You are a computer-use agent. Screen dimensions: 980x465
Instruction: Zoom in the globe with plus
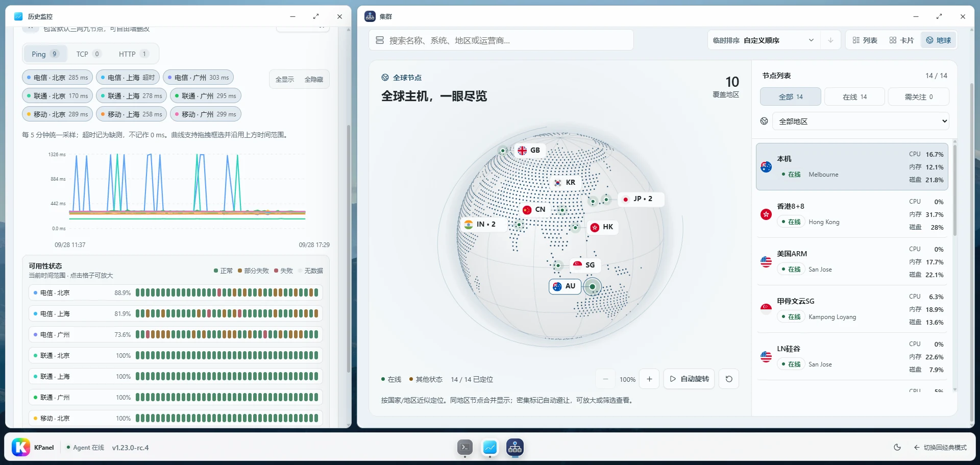(649, 379)
